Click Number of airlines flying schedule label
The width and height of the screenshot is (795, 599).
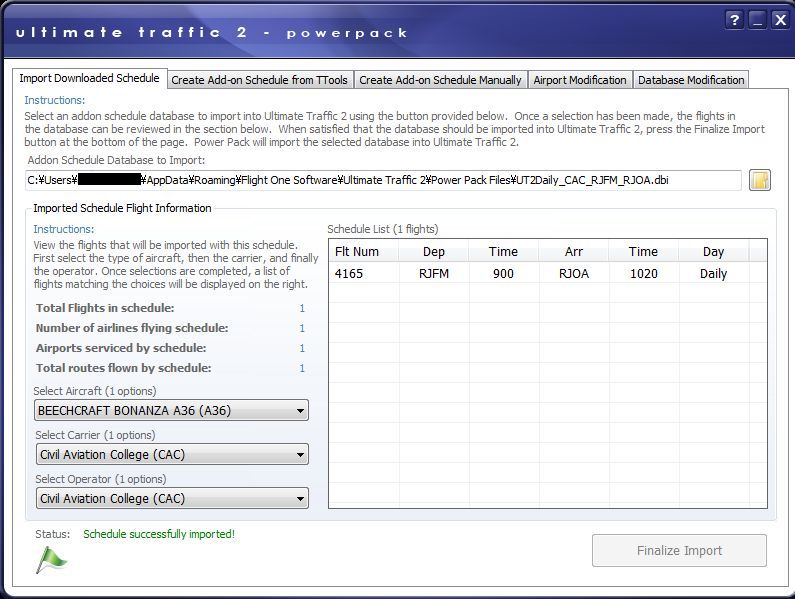(132, 328)
